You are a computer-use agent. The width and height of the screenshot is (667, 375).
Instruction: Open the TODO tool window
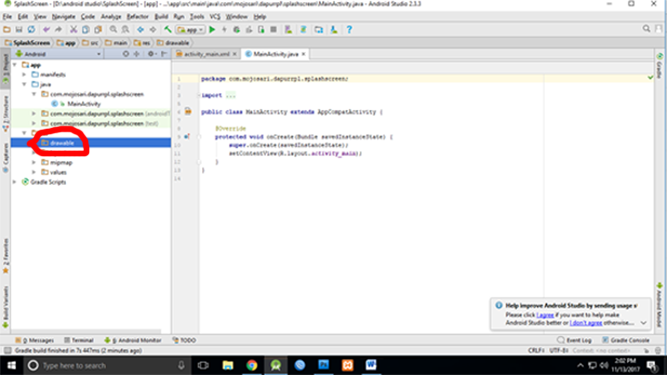click(x=184, y=340)
